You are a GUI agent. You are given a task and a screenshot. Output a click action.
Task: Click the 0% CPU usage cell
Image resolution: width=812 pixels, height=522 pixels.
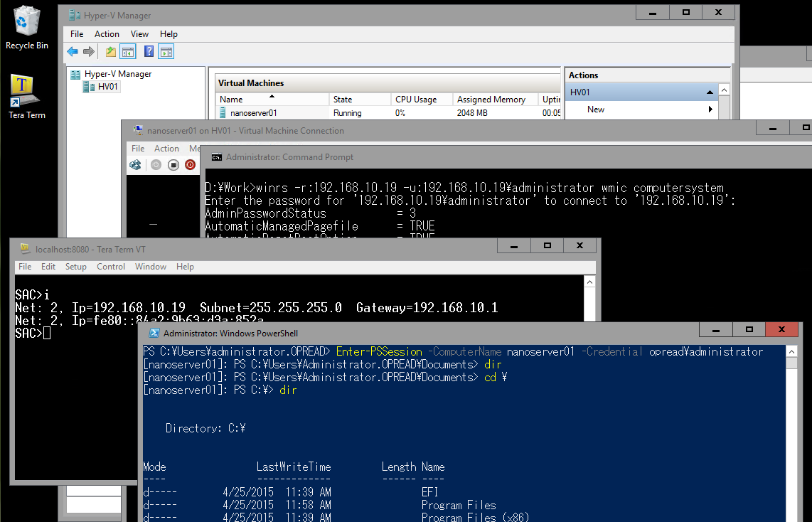[x=400, y=113]
